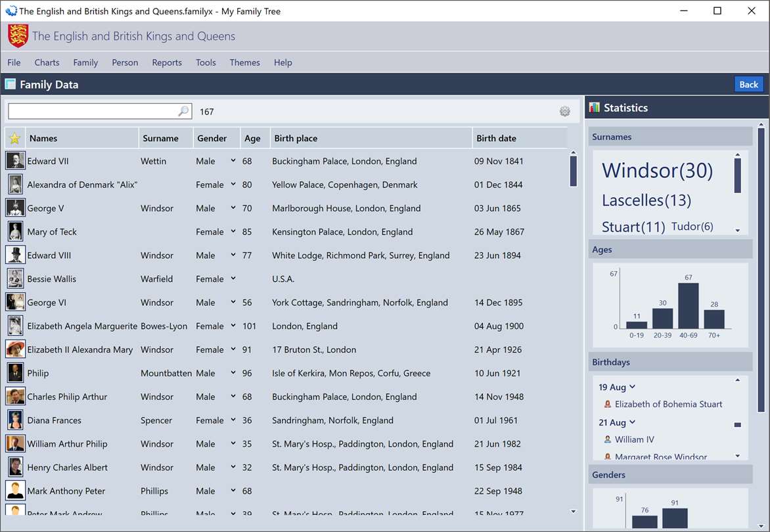Open George VI's portrait thumbnail
770x532 pixels.
pyautogui.click(x=15, y=302)
